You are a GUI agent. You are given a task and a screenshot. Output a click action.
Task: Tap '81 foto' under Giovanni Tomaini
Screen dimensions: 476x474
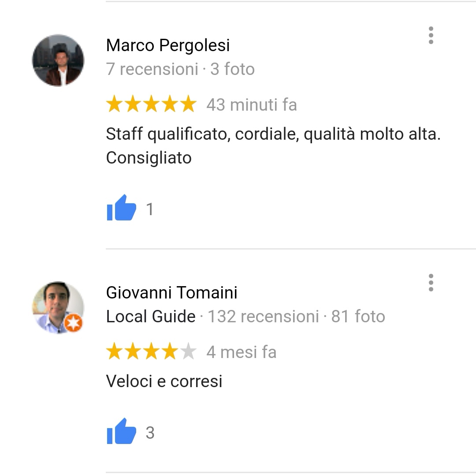(358, 317)
